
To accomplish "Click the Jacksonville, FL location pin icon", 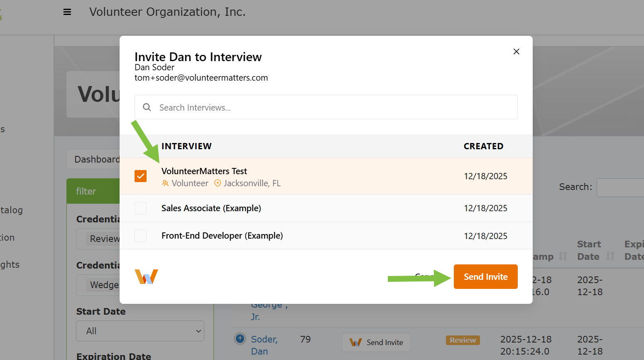I will coord(218,183).
